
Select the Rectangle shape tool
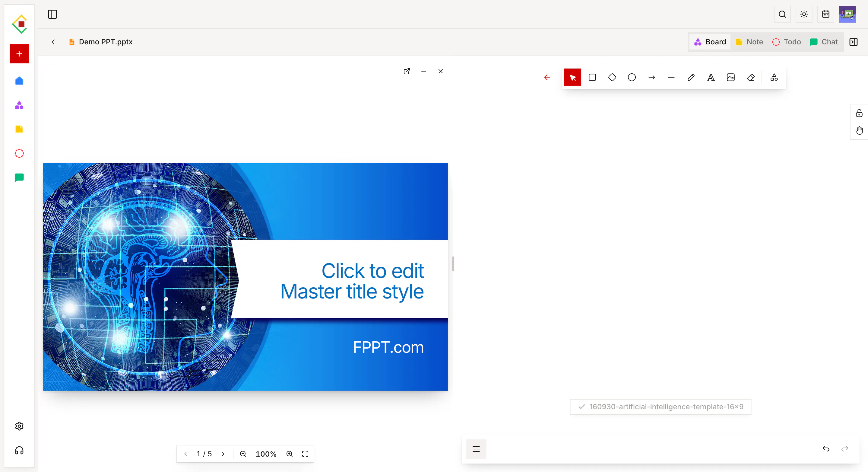point(592,77)
